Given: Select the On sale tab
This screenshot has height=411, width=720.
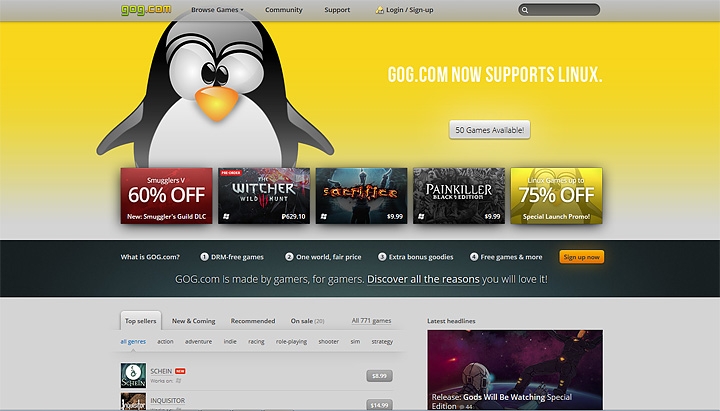Looking at the screenshot, I should pos(302,321).
